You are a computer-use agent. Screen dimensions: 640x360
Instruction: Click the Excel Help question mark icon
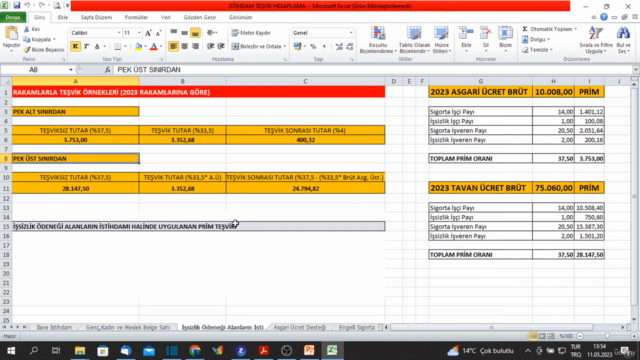pyautogui.click(x=604, y=17)
